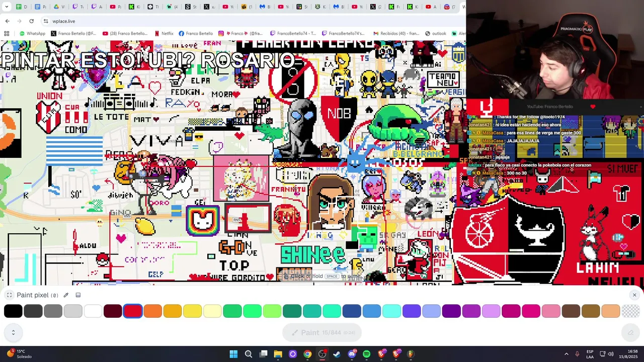Select the dark purple color swatch
This screenshot has width=644, height=362.
pos(451,311)
